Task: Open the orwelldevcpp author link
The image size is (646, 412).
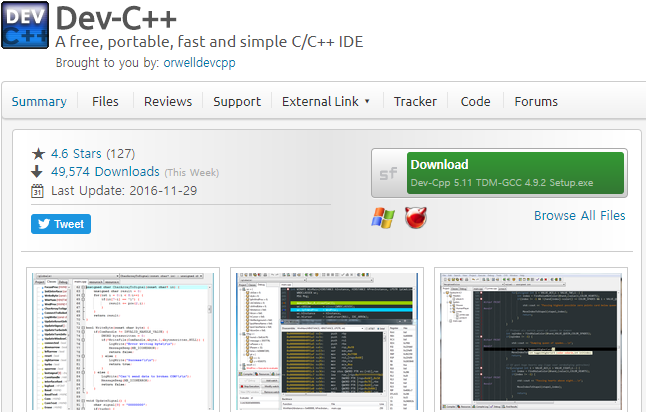Action: coord(199,63)
